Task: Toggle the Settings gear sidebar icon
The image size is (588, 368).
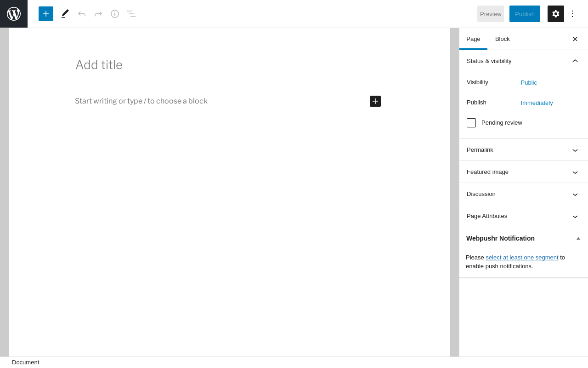Action: coord(556,14)
